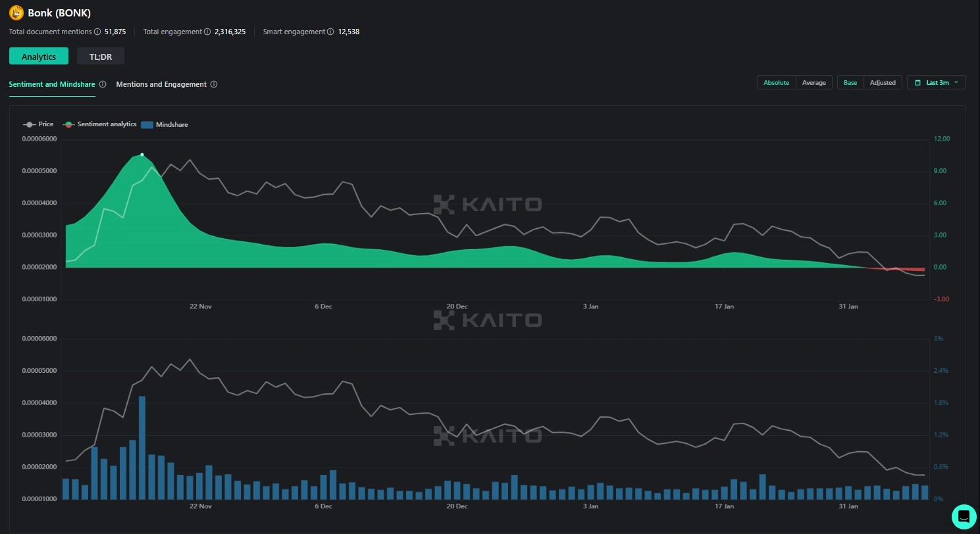The image size is (980, 534).
Task: Toggle the Mindshare legend series
Action: 164,124
